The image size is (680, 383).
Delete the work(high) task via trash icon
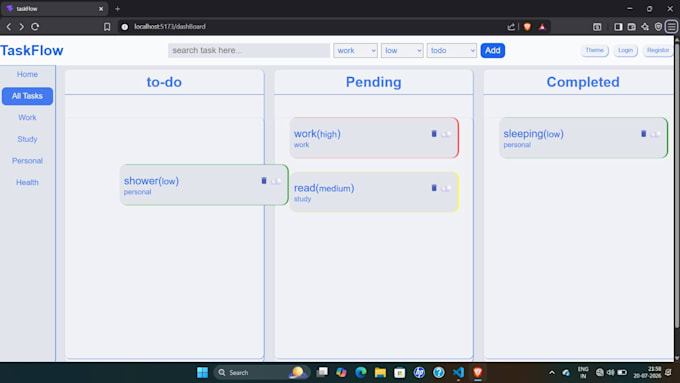434,134
